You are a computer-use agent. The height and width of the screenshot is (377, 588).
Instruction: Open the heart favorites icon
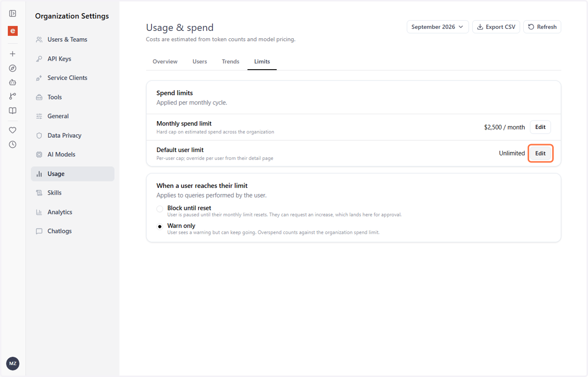tap(13, 130)
